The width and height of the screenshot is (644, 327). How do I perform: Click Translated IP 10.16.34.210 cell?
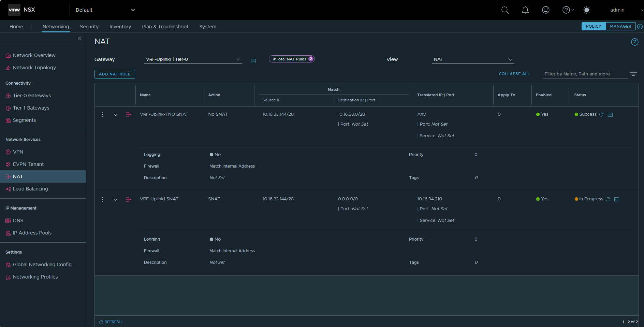click(430, 199)
